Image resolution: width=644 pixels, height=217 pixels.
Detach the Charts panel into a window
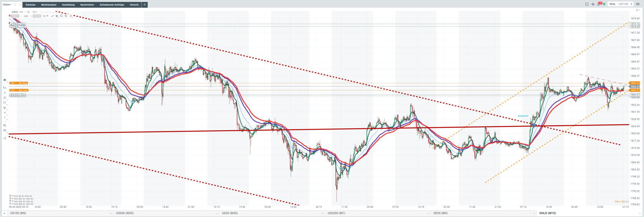coord(15,5)
